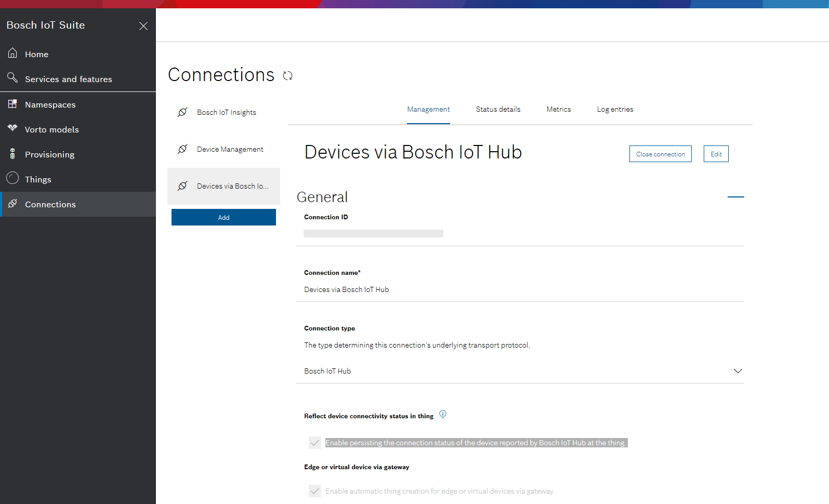Screen dimensions: 829x504
Task: Open Things menu item
Action: 78,179
